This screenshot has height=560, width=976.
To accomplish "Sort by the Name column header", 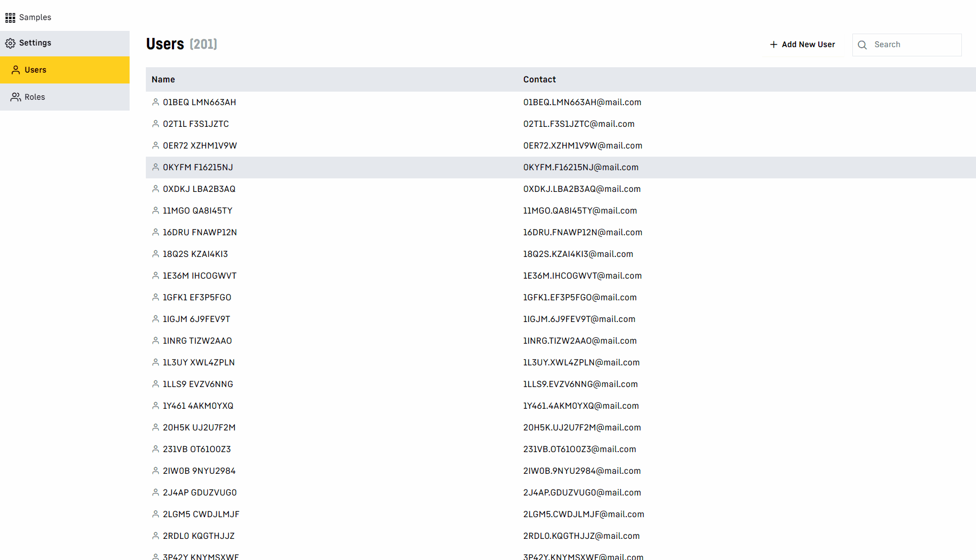I will click(163, 80).
